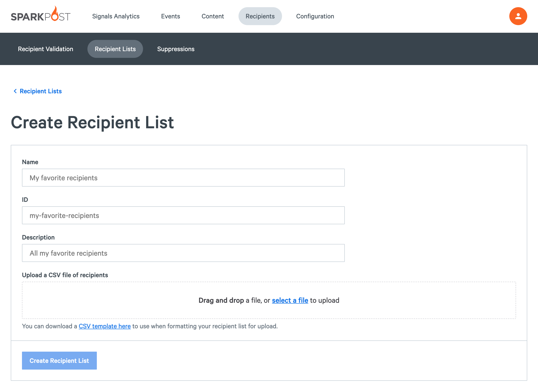The image size is (538, 392).
Task: Open Signals Analytics in top navigation
Action: (x=116, y=16)
